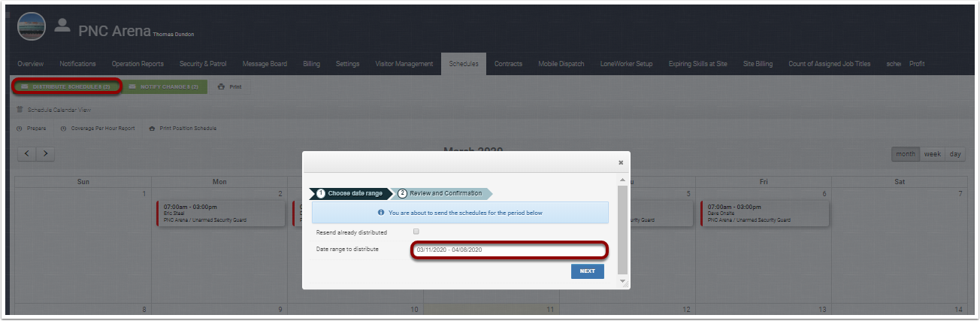Screen dimensions: 980x321
Task: Open the Profit tab
Action: click(917, 64)
